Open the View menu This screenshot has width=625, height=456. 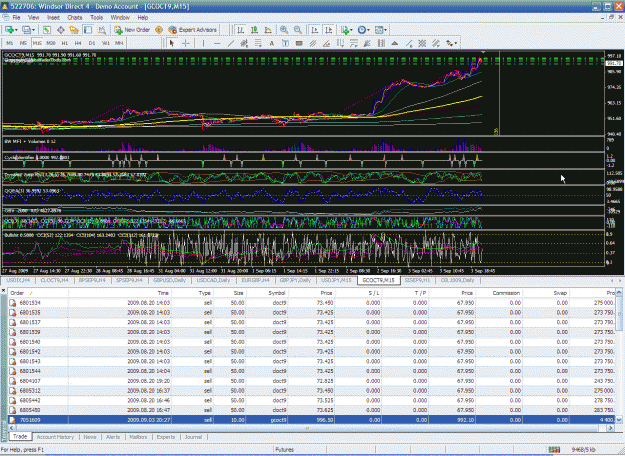coord(33,18)
